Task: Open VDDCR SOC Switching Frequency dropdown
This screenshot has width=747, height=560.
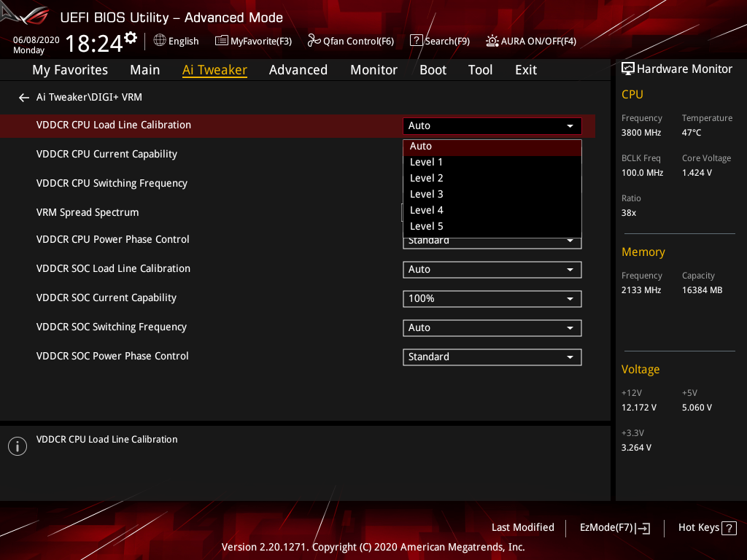Action: click(x=492, y=327)
